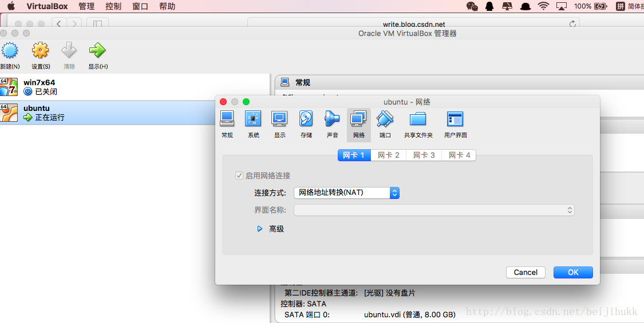Open 共享文件夹 shared folders icon
This screenshot has height=323, width=644.
click(x=418, y=119)
